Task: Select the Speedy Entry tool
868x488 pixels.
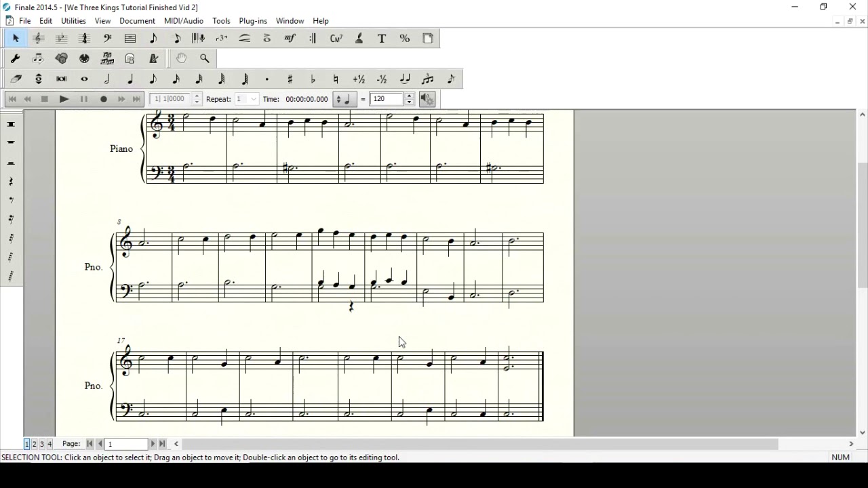Action: pyautogui.click(x=176, y=39)
